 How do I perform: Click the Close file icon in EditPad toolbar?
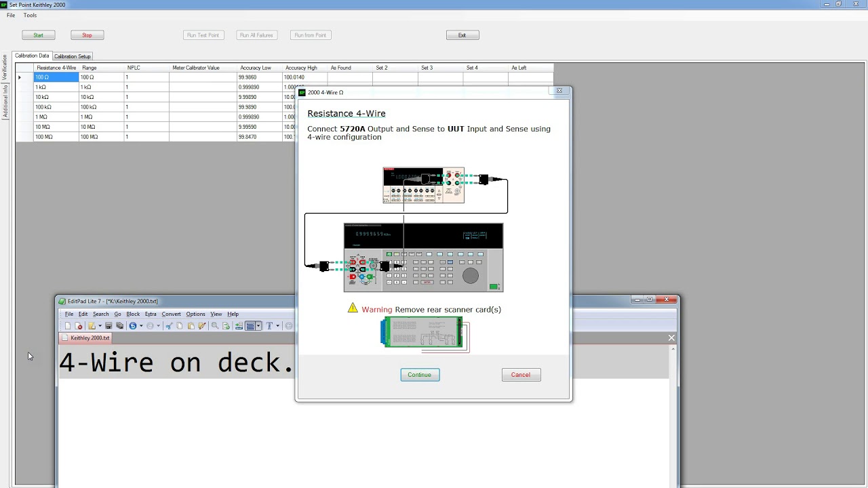[79, 326]
